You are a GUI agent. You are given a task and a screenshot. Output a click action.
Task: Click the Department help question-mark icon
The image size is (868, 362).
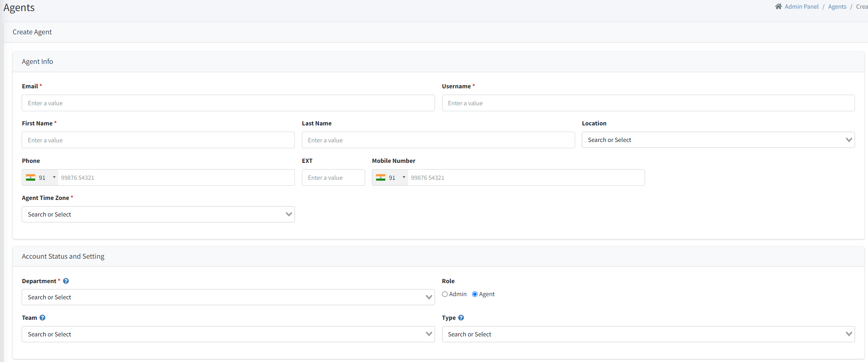[x=66, y=281]
